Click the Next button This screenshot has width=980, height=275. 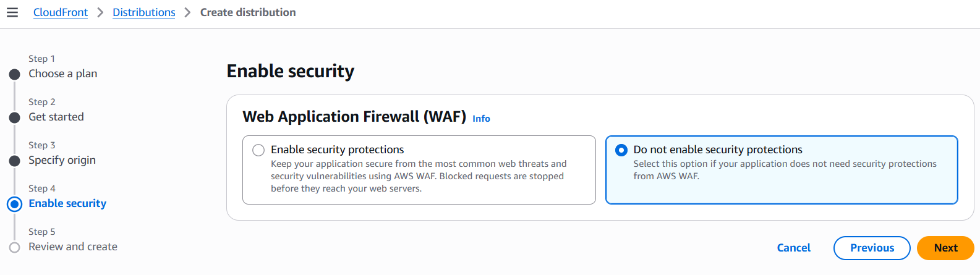click(945, 248)
